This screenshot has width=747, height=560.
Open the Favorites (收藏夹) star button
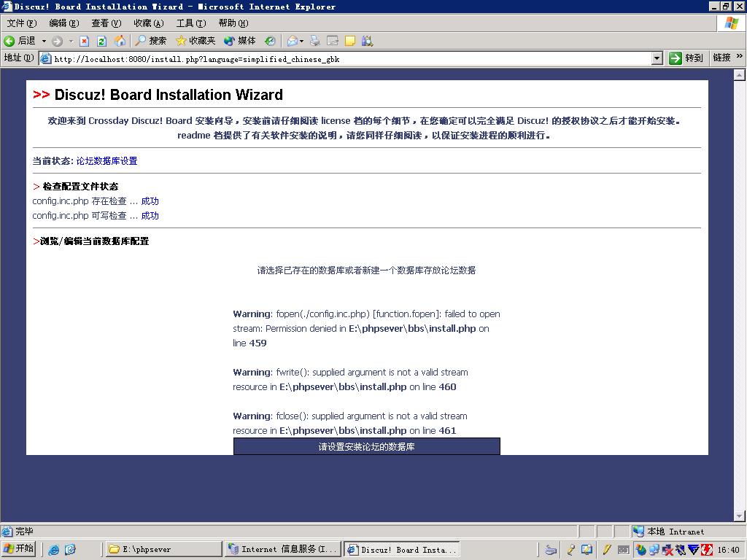tap(196, 41)
